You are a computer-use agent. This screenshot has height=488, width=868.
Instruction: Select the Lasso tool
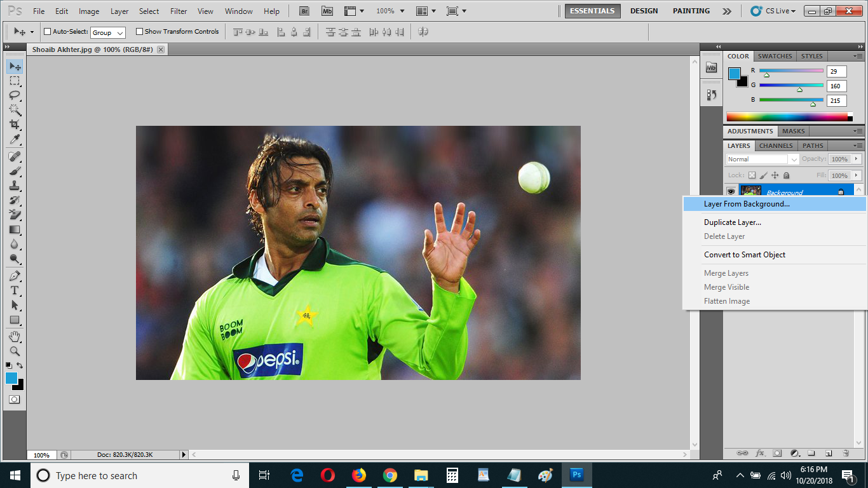pos(15,95)
